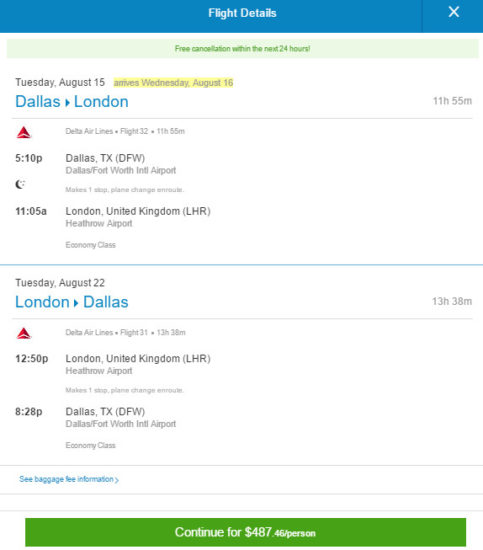
Task: Click the Delta logo for Flight 32
Action: pos(24,133)
